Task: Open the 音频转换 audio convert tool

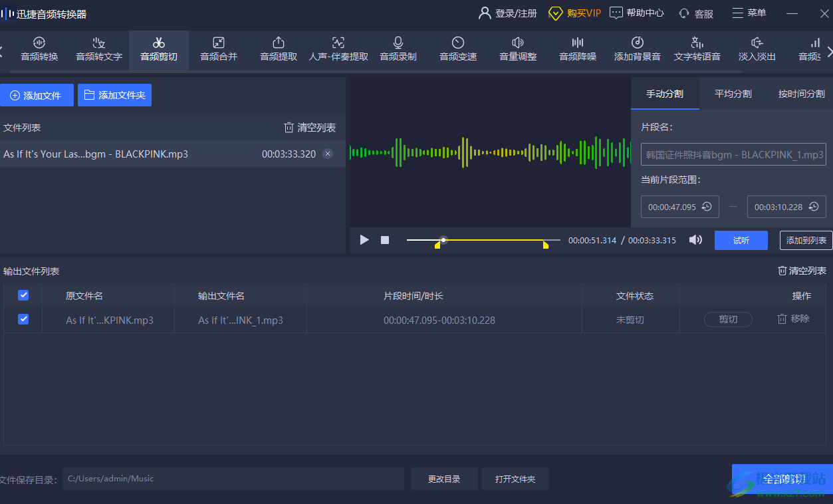Action: click(x=39, y=49)
